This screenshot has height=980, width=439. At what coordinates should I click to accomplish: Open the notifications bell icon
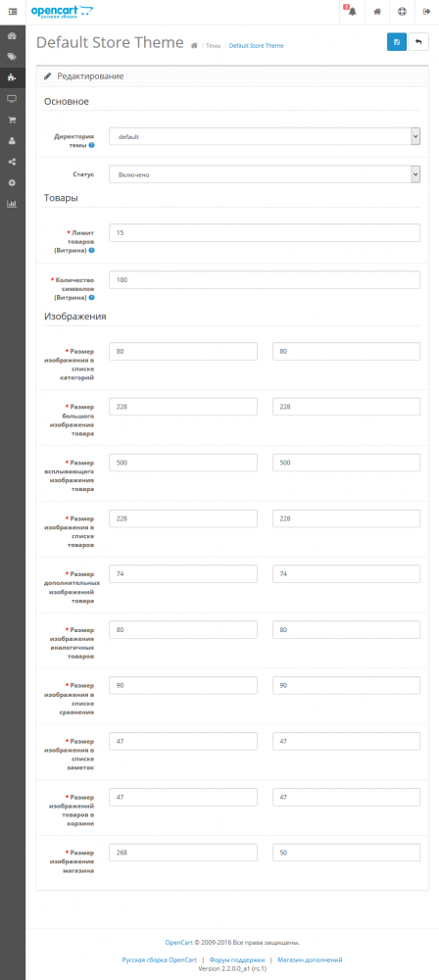coord(352,11)
